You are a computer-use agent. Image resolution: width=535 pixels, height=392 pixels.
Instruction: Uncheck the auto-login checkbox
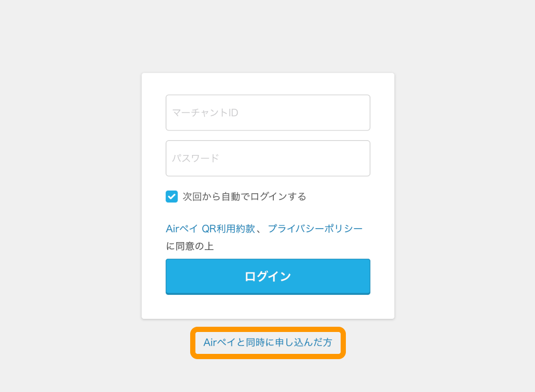(172, 196)
